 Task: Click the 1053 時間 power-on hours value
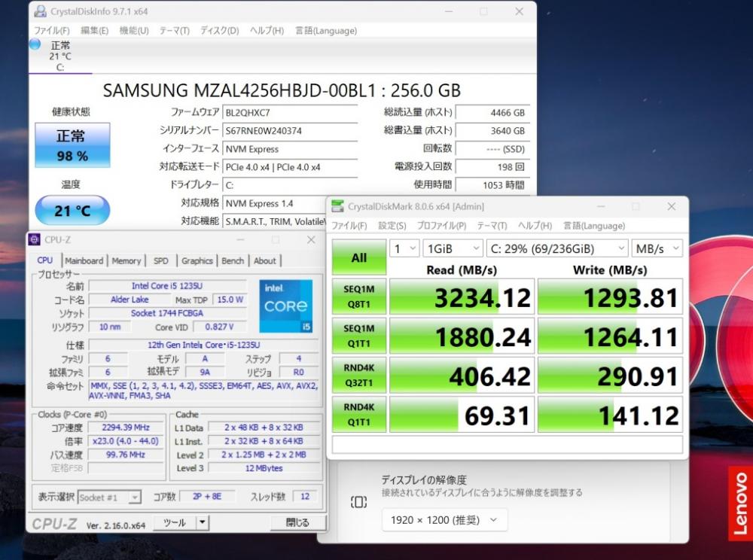492,185
